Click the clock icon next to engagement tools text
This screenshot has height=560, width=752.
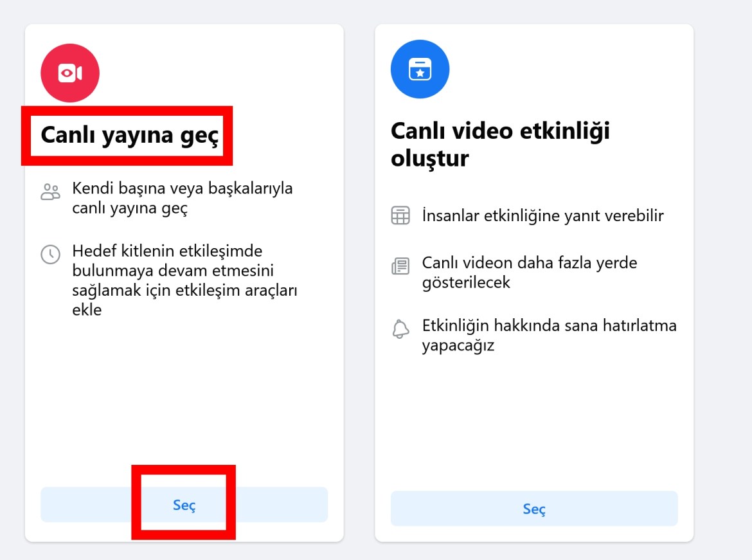pos(50,255)
